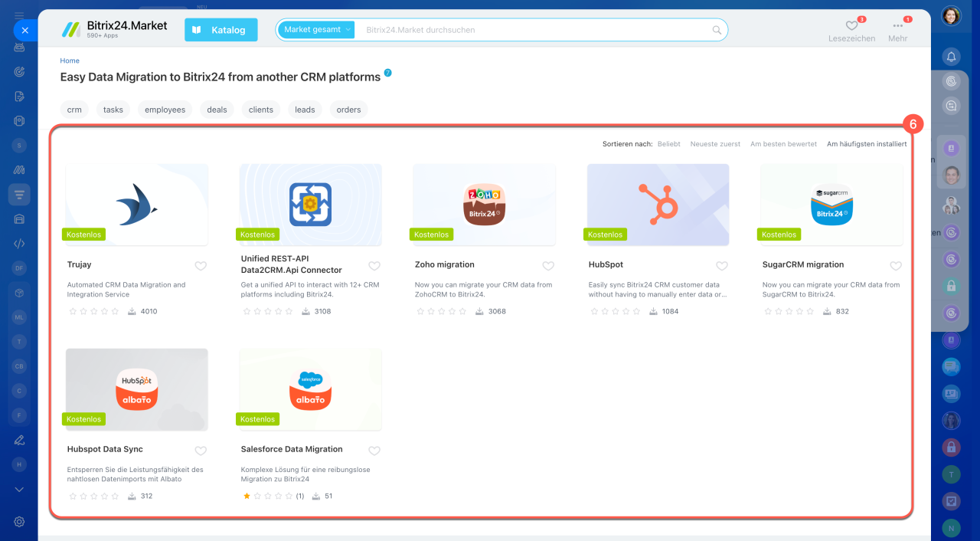Open the CB item in the left sidebar

tap(20, 366)
